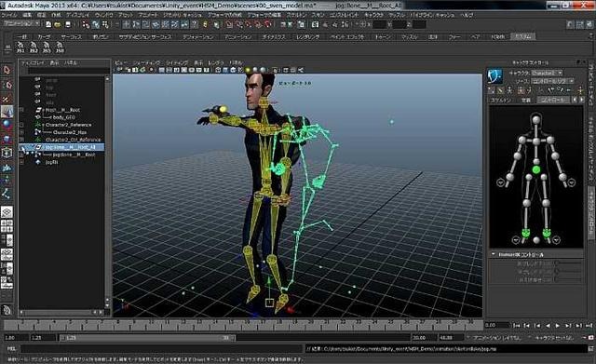Click the time range slider bar

[147, 337]
